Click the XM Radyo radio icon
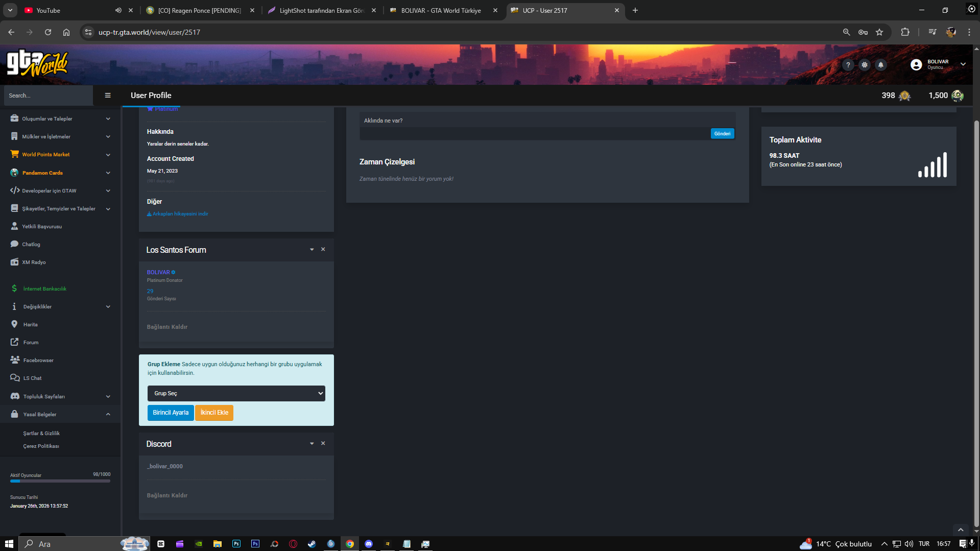This screenshot has height=551, width=980. pyautogui.click(x=14, y=262)
